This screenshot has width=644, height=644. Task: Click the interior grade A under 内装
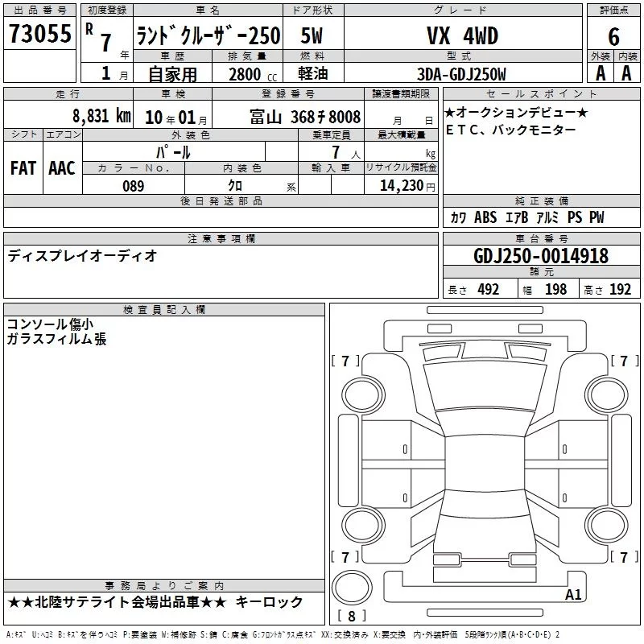click(x=627, y=73)
